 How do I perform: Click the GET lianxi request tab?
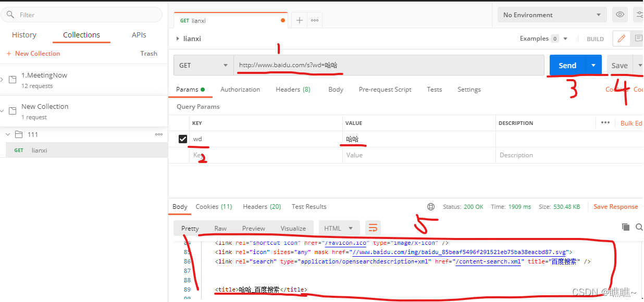pyautogui.click(x=230, y=20)
